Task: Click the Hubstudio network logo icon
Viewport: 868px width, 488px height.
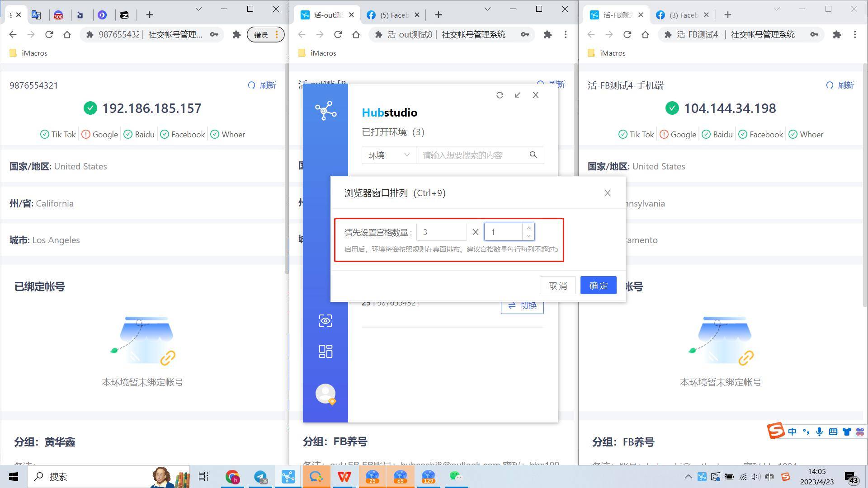Action: pyautogui.click(x=325, y=110)
